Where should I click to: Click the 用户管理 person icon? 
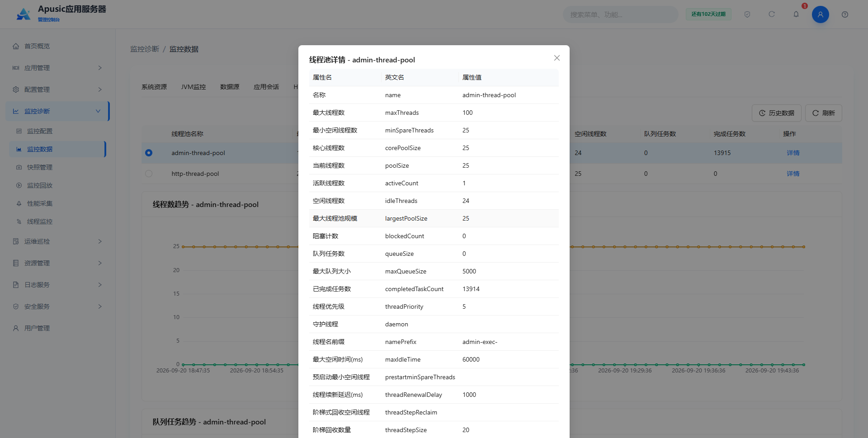click(16, 328)
